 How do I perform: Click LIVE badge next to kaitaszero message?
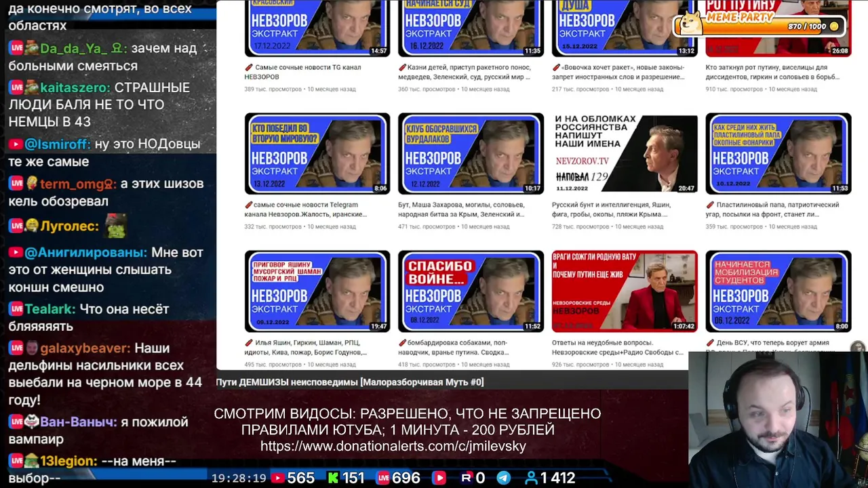click(16, 87)
